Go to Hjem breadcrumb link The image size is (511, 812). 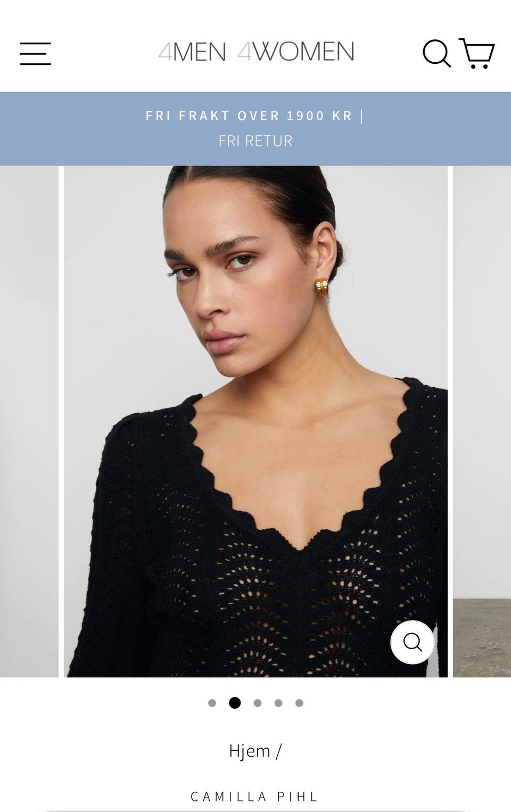pyautogui.click(x=250, y=751)
